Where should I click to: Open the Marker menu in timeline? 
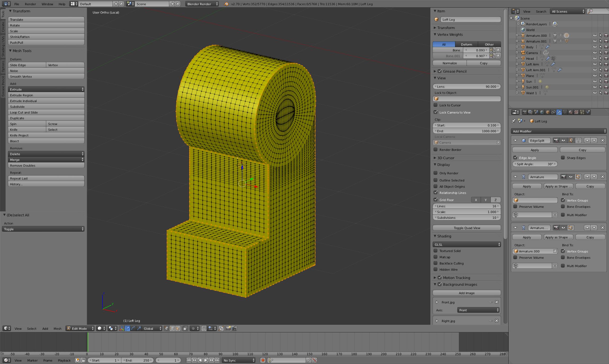[x=32, y=360]
